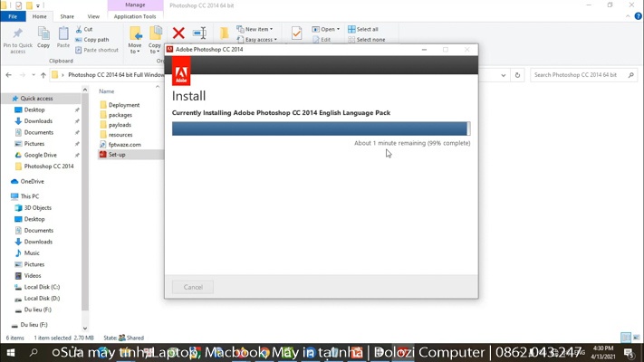Click the taskbar search magnifier
This screenshot has width=644, height=362.
tap(34, 353)
